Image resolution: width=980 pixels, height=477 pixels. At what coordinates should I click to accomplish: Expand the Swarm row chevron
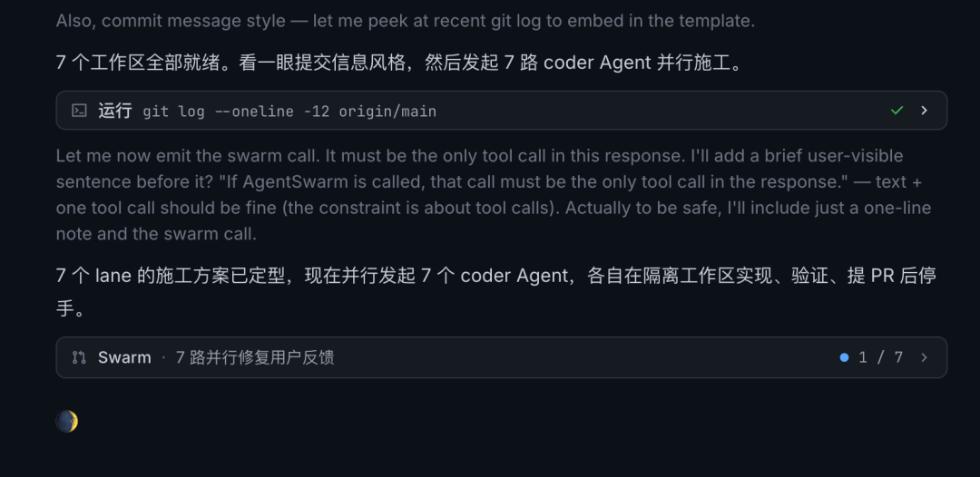pyautogui.click(x=925, y=357)
